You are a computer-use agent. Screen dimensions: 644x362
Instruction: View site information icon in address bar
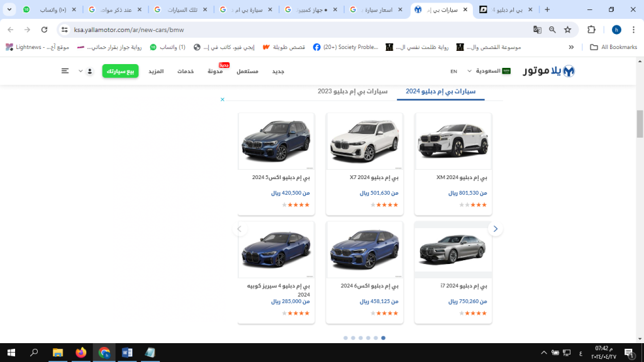(65, 30)
